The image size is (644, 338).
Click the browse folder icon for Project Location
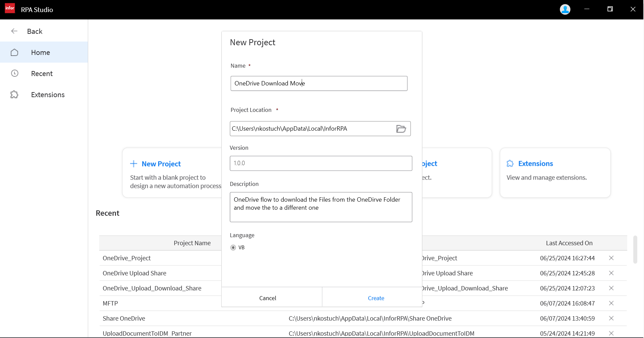(401, 129)
